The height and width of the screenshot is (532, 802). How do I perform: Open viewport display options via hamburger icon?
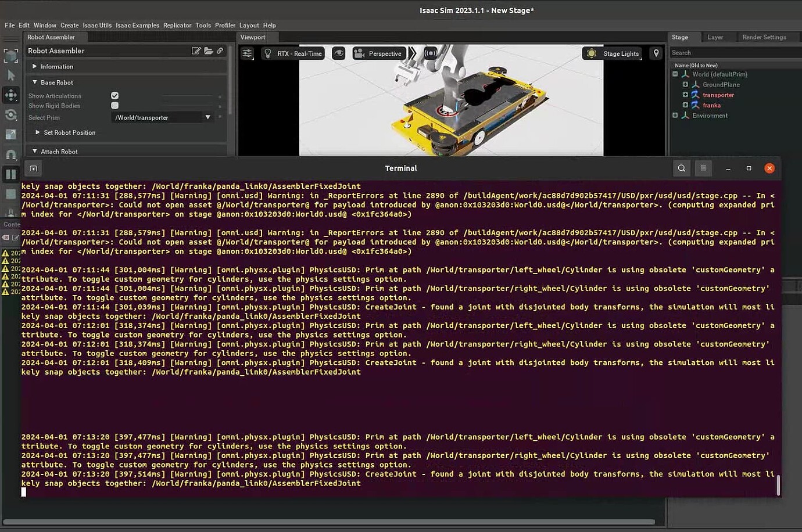247,53
